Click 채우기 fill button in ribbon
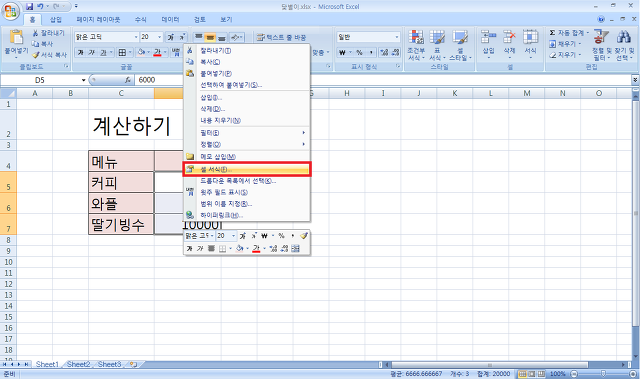This screenshot has height=379, width=640. 565,44
